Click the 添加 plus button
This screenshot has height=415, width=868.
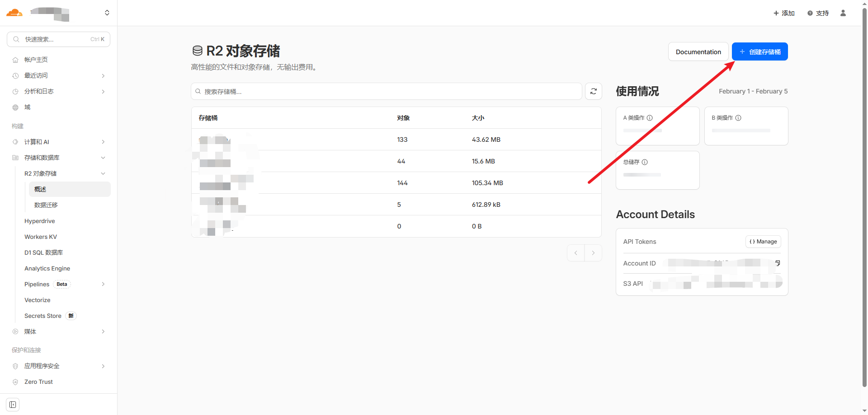pos(784,13)
